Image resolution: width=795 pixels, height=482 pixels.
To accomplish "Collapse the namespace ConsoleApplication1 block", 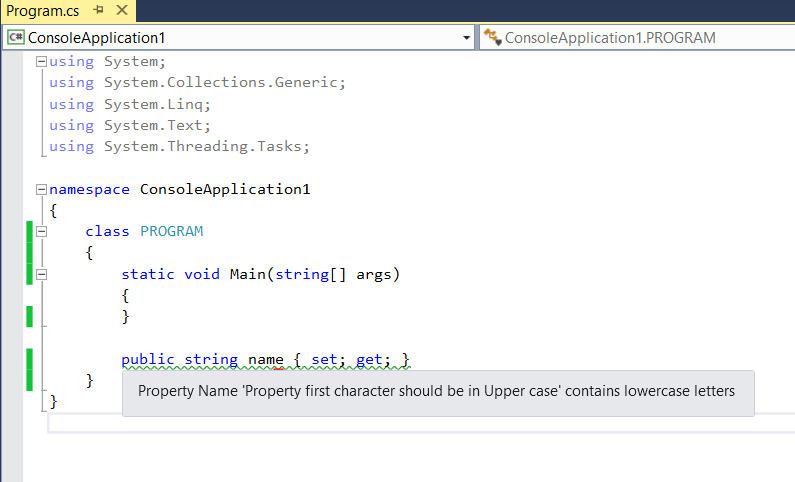I will 42,190.
